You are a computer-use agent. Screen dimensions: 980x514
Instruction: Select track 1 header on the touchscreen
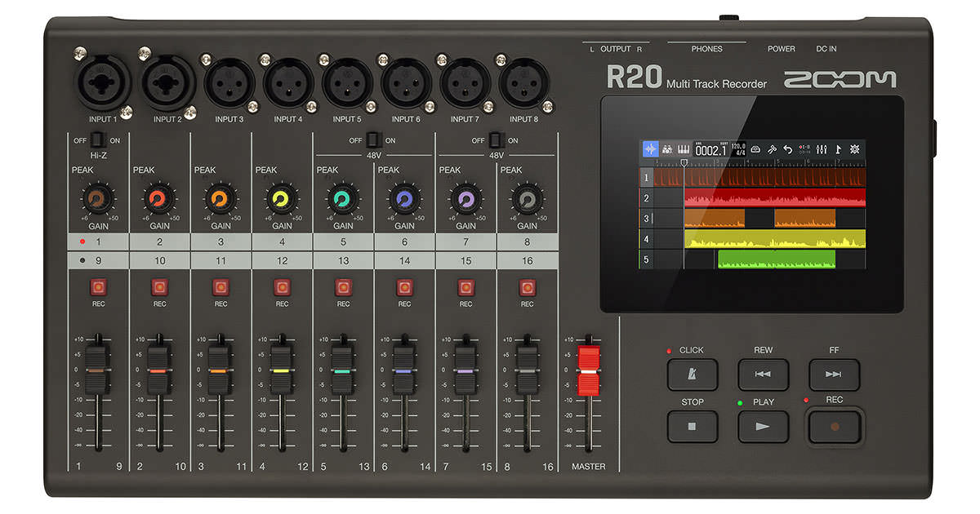point(646,177)
